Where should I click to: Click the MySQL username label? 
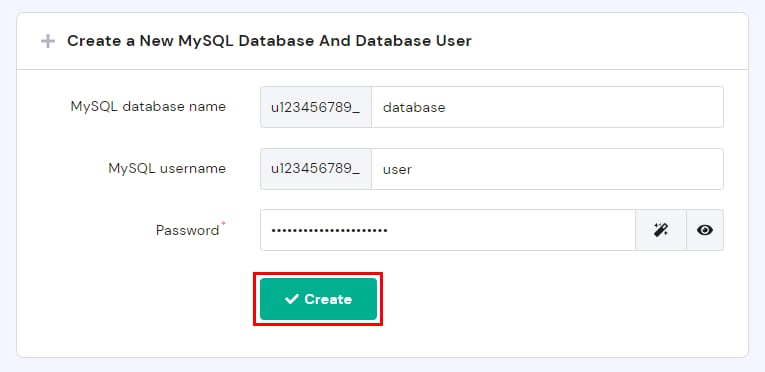(x=167, y=168)
